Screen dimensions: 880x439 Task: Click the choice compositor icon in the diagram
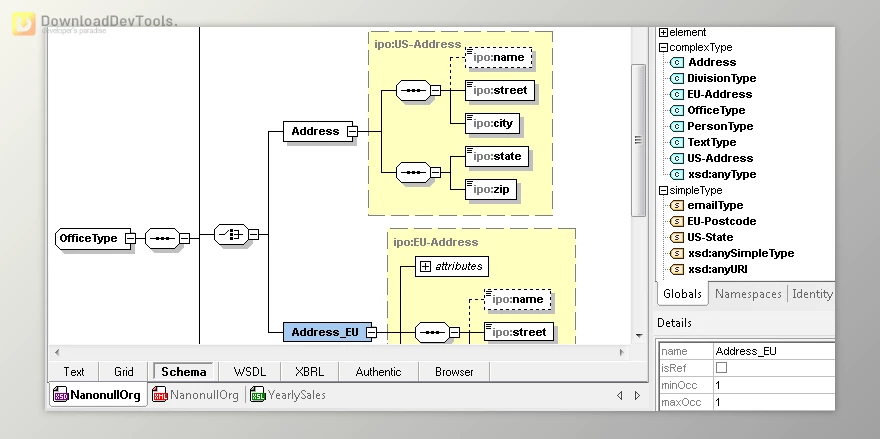coord(230,235)
